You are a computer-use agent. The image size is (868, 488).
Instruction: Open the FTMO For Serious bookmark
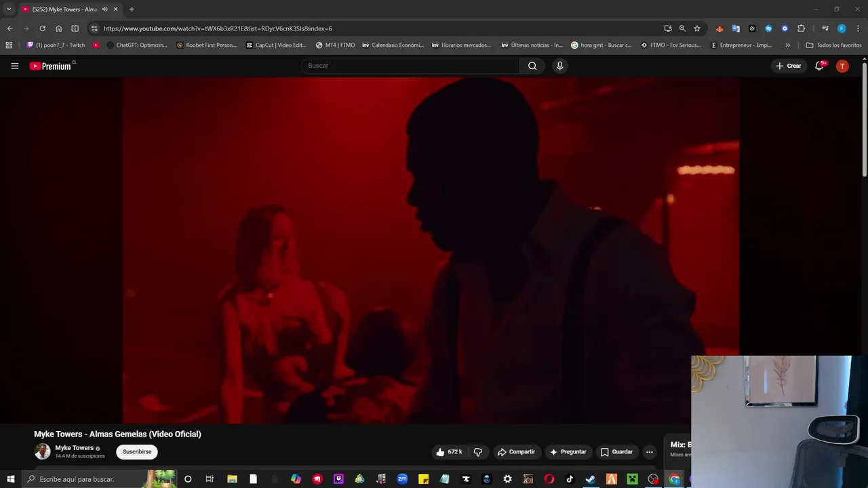click(x=671, y=45)
